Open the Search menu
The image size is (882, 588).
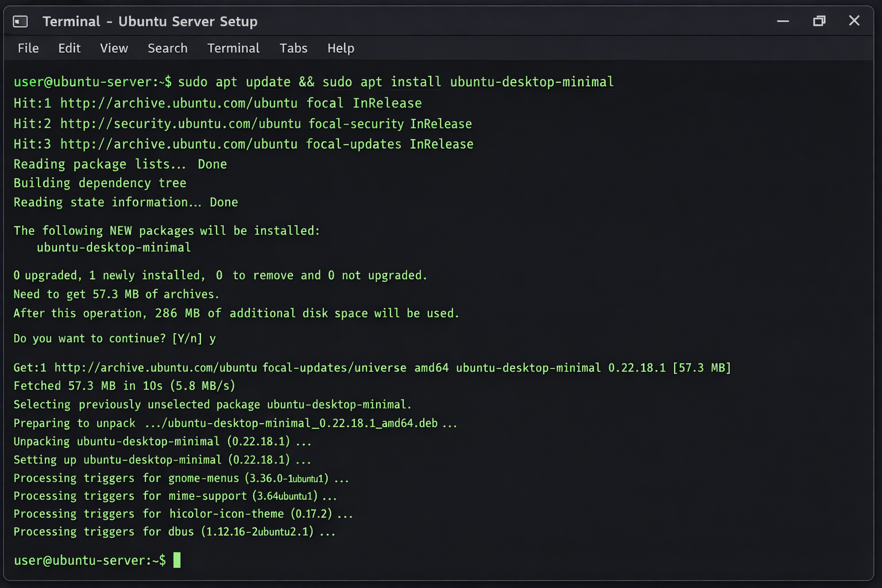(x=167, y=48)
